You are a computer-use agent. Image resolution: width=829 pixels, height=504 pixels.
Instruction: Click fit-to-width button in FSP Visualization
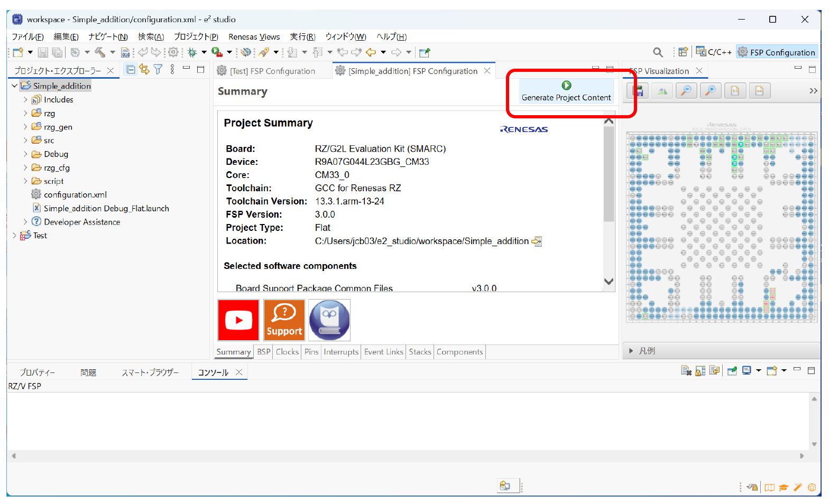pos(759,91)
